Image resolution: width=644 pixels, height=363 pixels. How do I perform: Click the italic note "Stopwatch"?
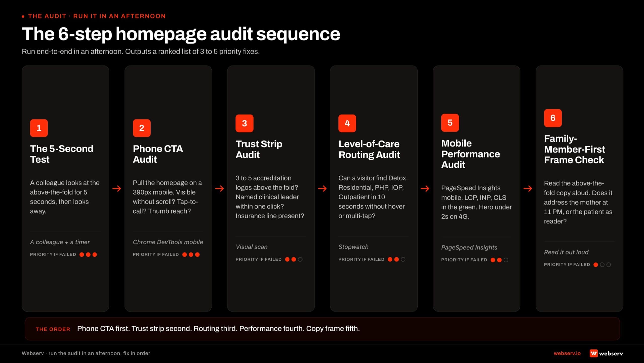353,247
